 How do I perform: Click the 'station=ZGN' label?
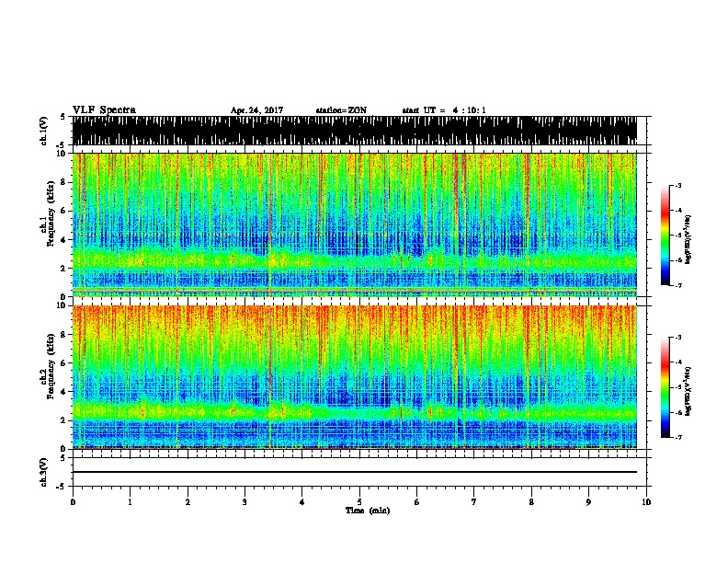341,110
